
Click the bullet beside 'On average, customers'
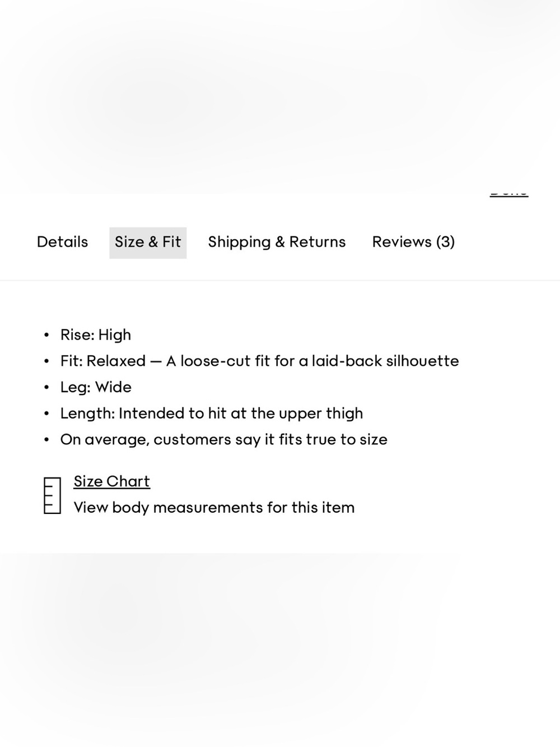(46, 440)
